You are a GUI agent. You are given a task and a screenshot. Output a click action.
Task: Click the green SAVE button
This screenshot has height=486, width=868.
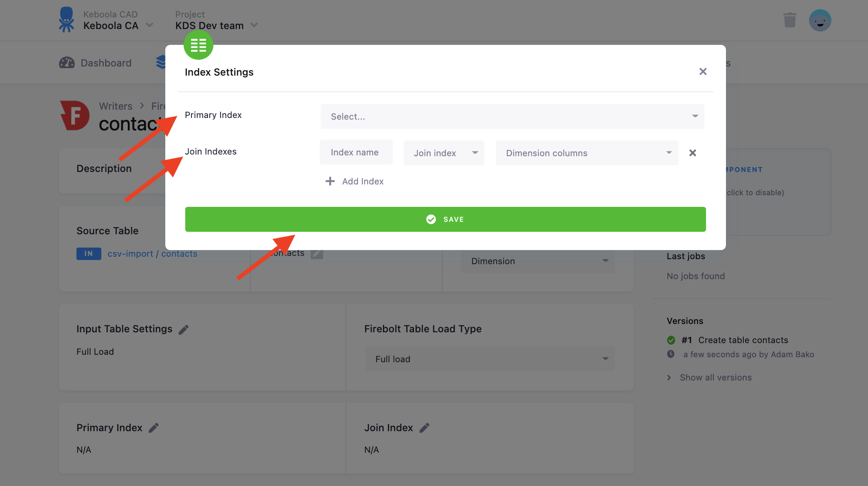(x=445, y=219)
